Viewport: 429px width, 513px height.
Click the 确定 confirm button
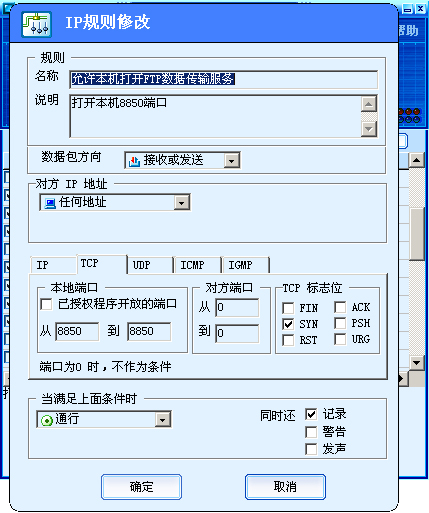141,487
